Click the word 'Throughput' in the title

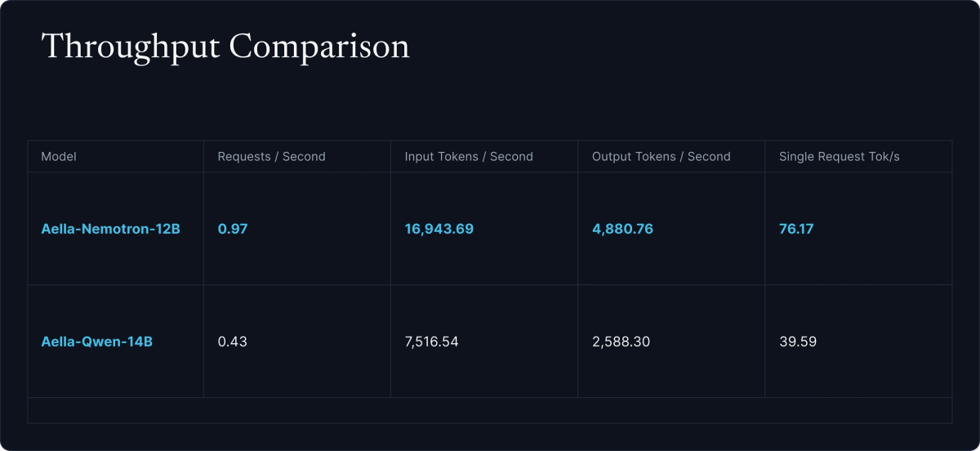[x=130, y=47]
